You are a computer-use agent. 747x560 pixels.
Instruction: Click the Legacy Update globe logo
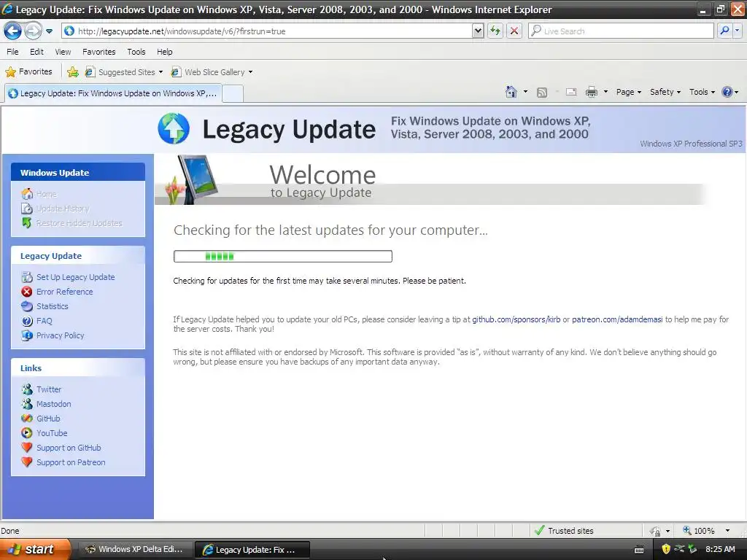[x=174, y=128]
